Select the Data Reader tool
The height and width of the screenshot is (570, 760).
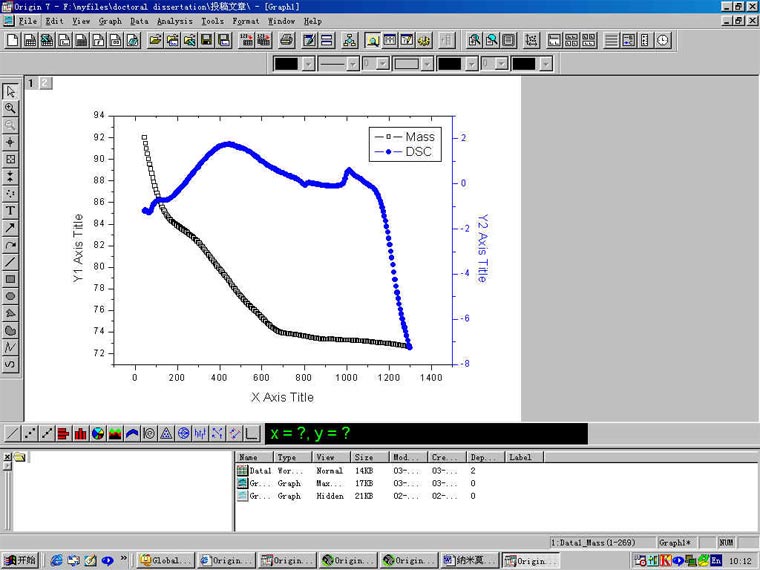pyautogui.click(x=10, y=159)
